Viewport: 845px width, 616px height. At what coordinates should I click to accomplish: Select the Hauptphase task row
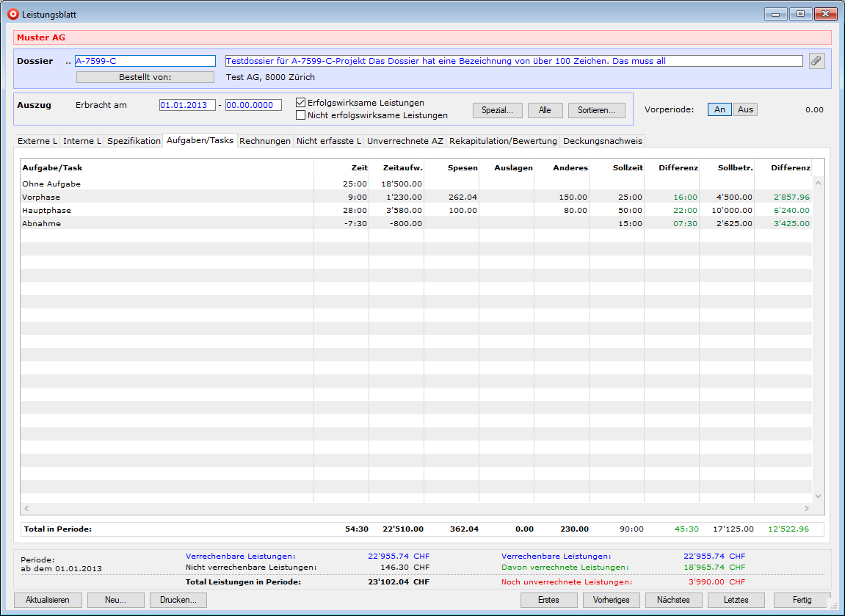coord(47,211)
